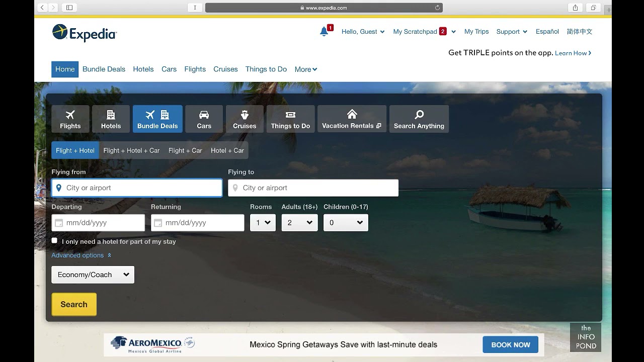
Task: Open the Rooms dropdown
Action: tap(263, 223)
